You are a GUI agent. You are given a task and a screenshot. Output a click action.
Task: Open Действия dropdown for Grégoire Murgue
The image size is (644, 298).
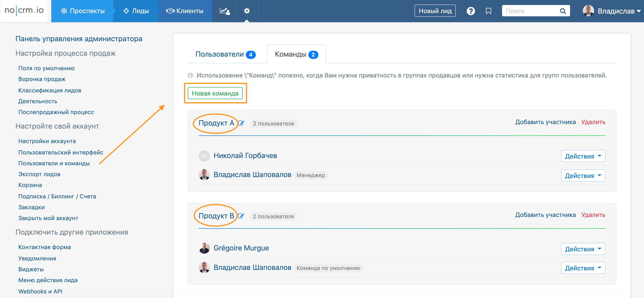583,249
